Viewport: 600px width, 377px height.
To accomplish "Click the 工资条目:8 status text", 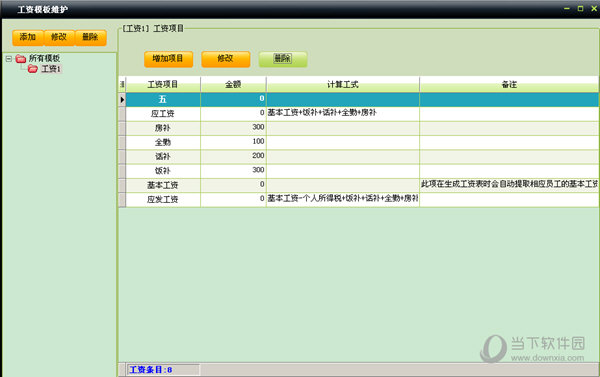I will 151,370.
